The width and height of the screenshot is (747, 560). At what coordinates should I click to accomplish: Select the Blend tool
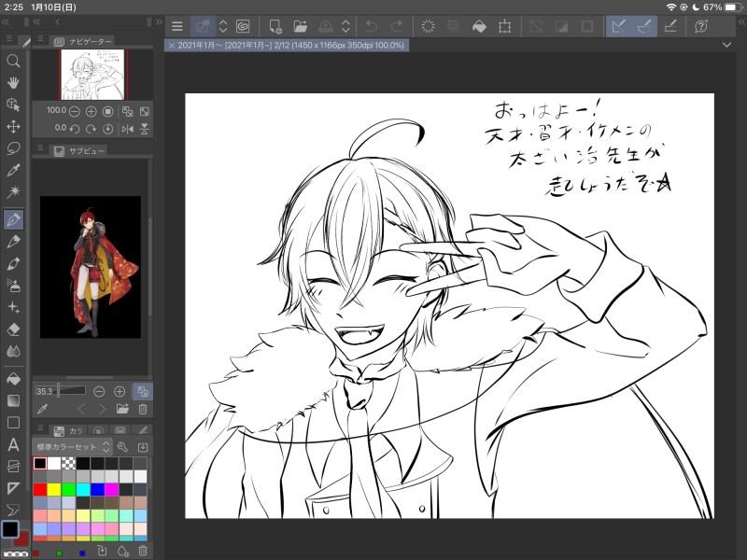13,352
